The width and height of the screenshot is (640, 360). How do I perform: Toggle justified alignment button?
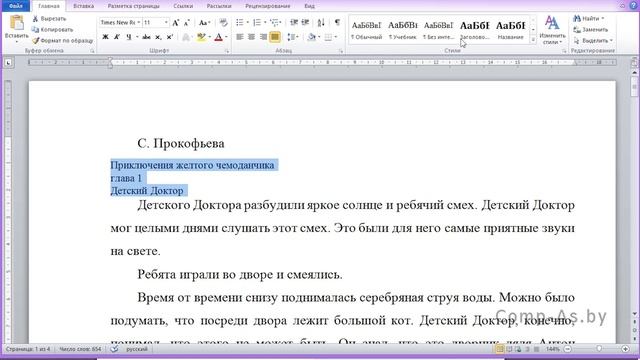point(275,37)
